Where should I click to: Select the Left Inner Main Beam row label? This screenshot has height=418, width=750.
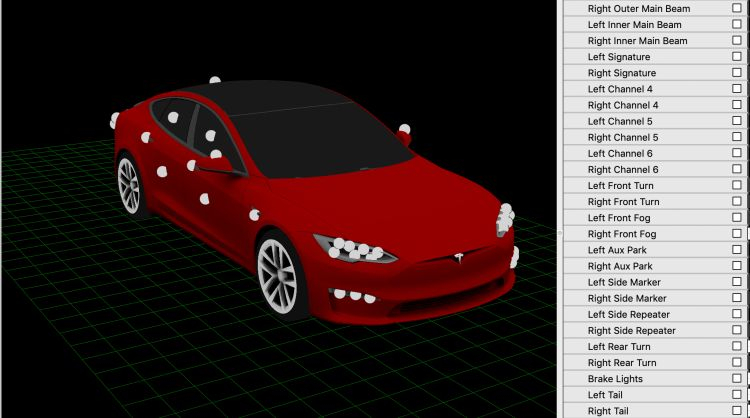[634, 24]
